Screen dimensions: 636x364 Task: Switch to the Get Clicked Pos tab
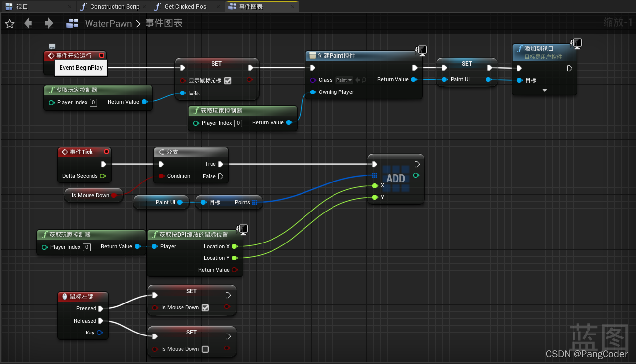(x=185, y=7)
